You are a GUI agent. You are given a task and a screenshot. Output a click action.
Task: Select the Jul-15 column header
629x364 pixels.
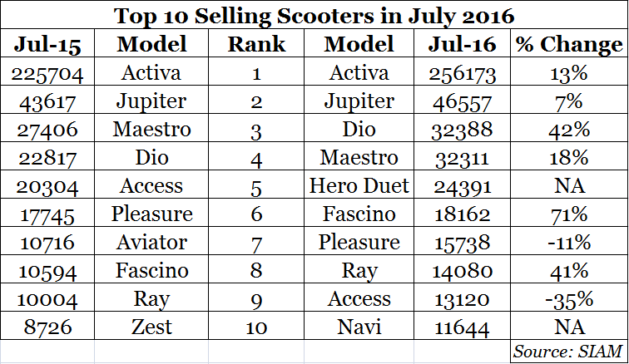47,44
